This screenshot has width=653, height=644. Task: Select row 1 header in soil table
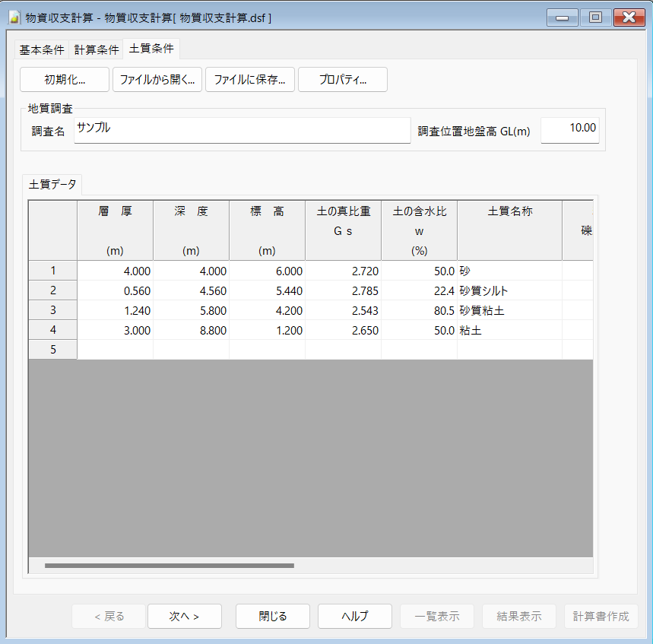tap(52, 271)
